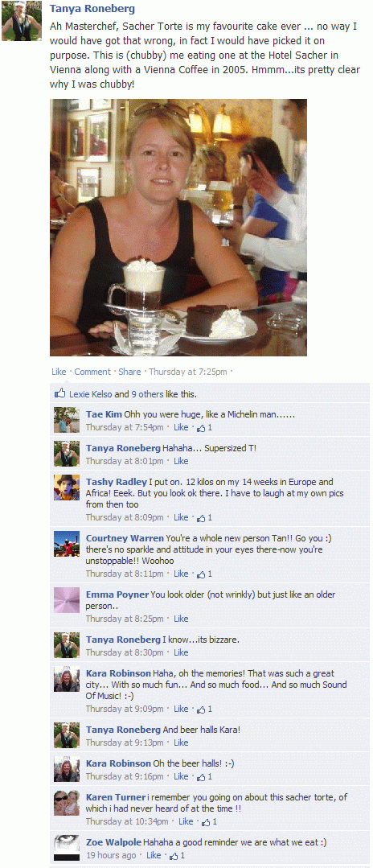The image size is (373, 868).
Task: Open the Hotel Sacher photo
Action: coord(178,228)
